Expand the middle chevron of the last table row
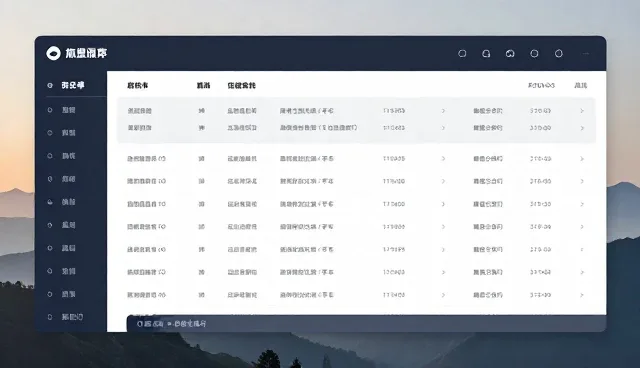The width and height of the screenshot is (640, 368). coord(443,295)
